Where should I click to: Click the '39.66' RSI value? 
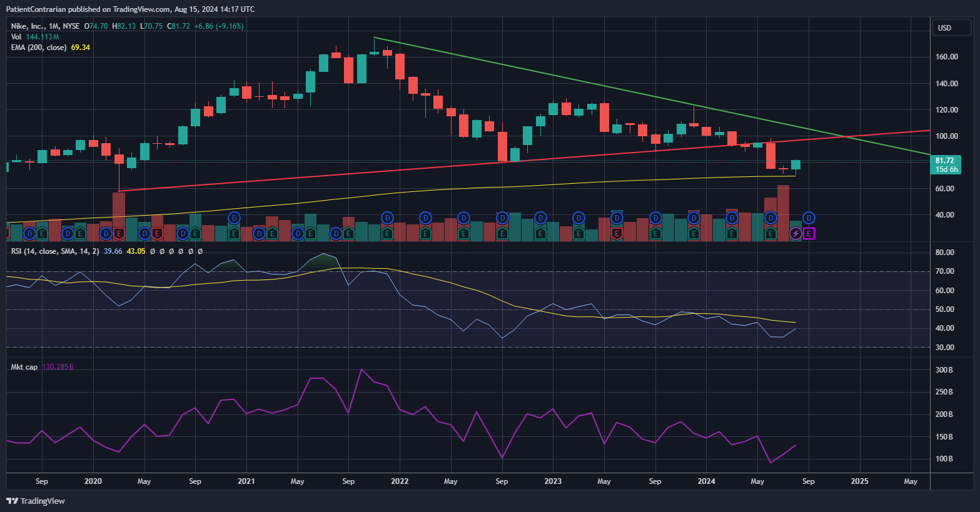(x=113, y=251)
